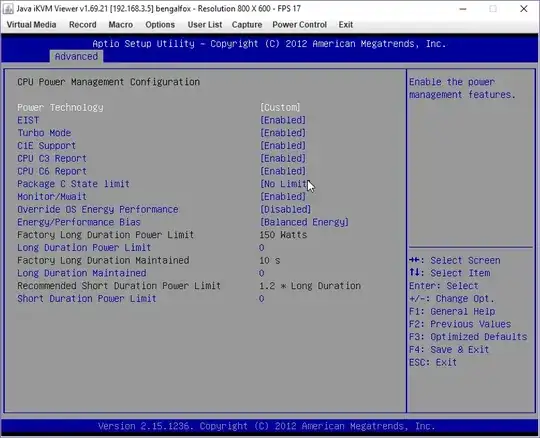Screen dimensions: 540x438
Task: Click the Exit menu item
Action: (345, 25)
